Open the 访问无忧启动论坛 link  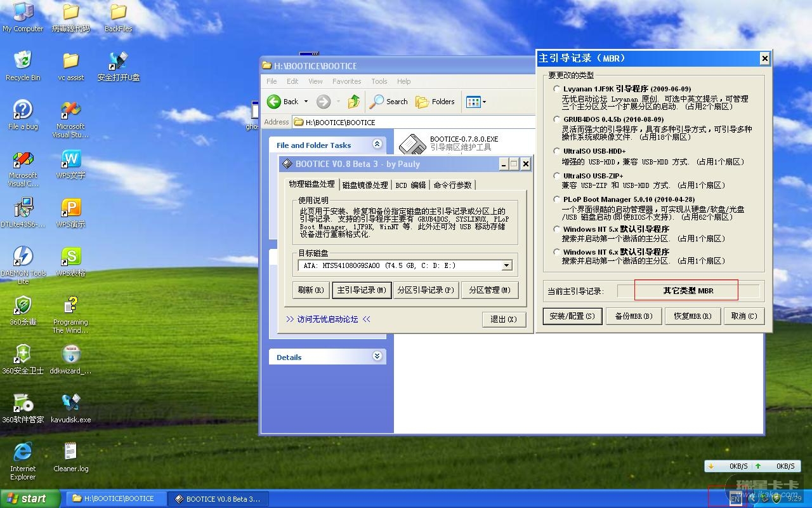click(x=327, y=319)
